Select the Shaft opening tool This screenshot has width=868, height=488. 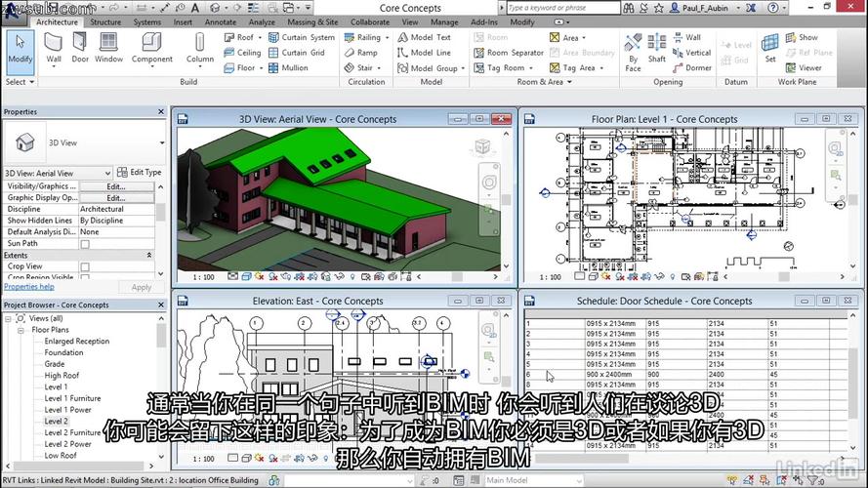(x=656, y=49)
